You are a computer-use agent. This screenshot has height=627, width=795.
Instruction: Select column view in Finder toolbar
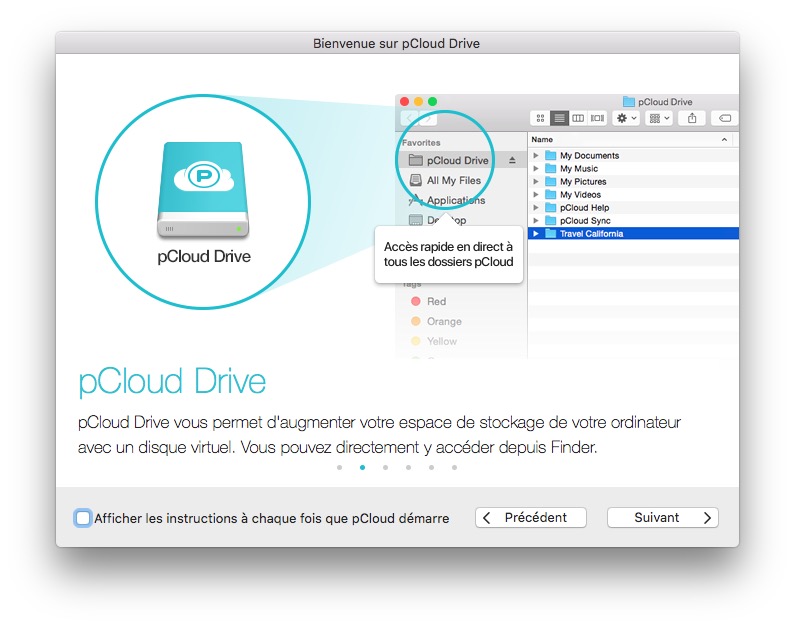pos(578,118)
